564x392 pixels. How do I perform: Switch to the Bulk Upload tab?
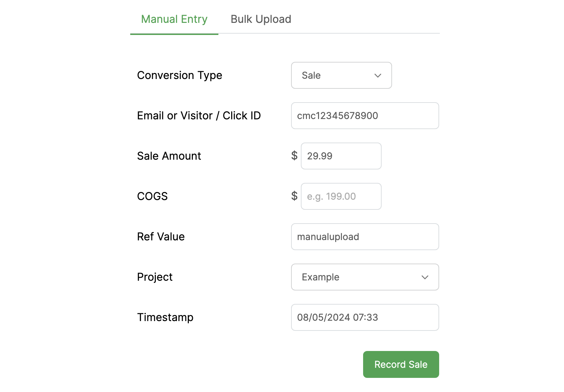(x=261, y=19)
